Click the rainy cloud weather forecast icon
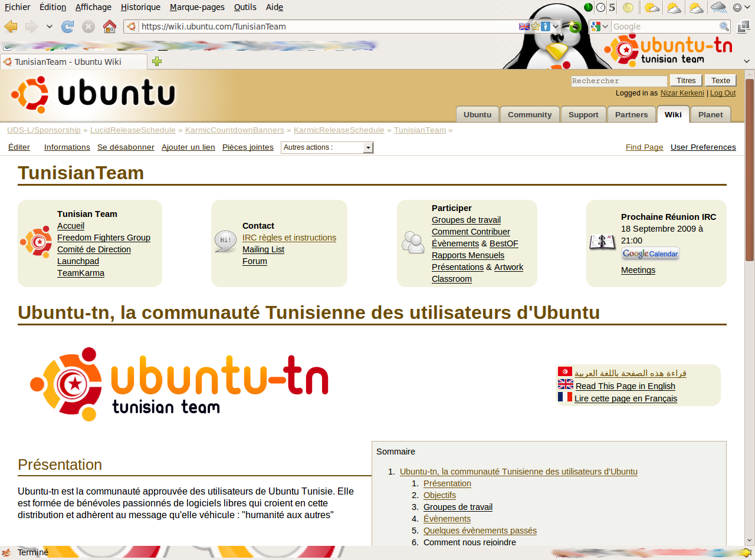 718,8
